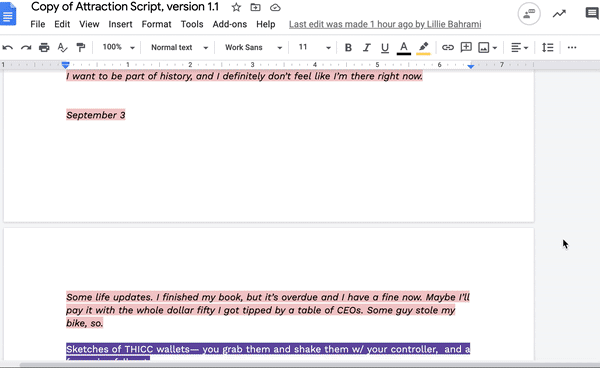Open the View menu
This screenshot has width=600, height=368.
point(89,24)
